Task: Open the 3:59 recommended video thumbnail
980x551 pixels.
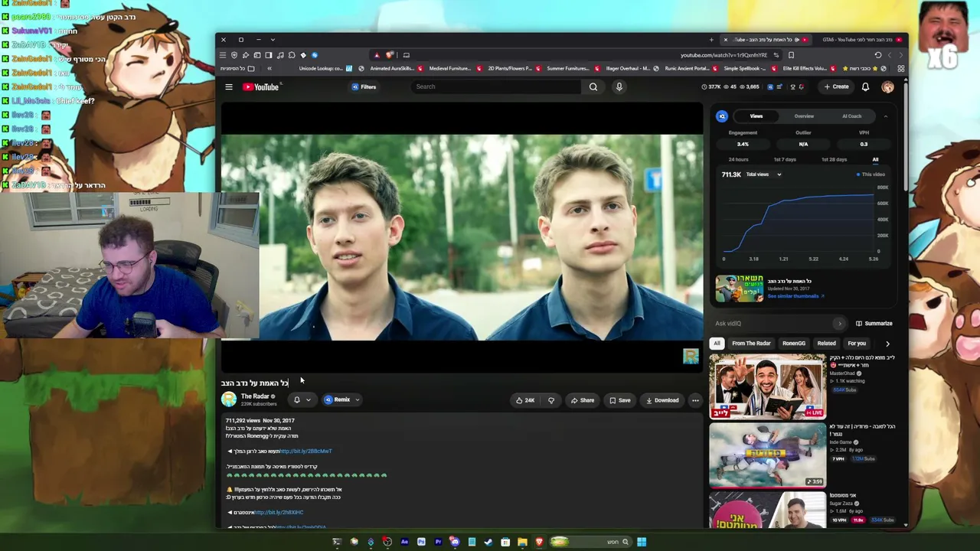Action: [x=768, y=455]
